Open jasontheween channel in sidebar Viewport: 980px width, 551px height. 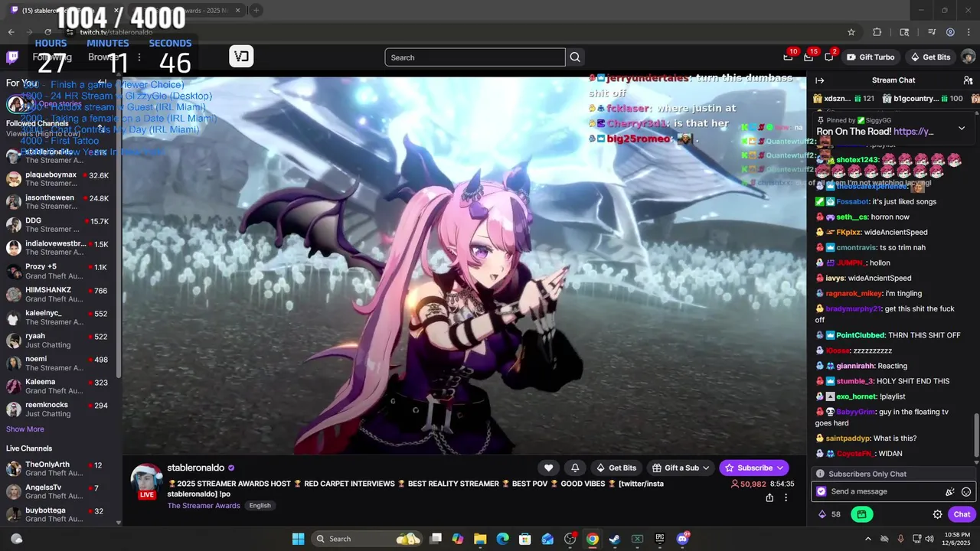point(60,202)
